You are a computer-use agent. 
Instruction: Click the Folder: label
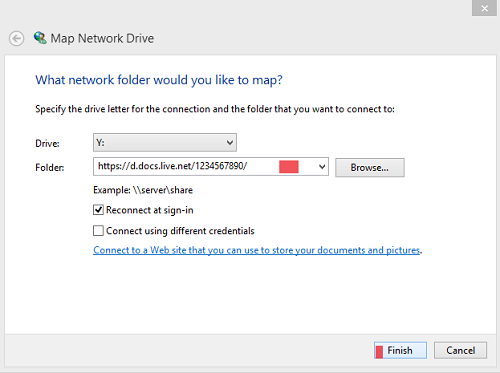(x=50, y=167)
